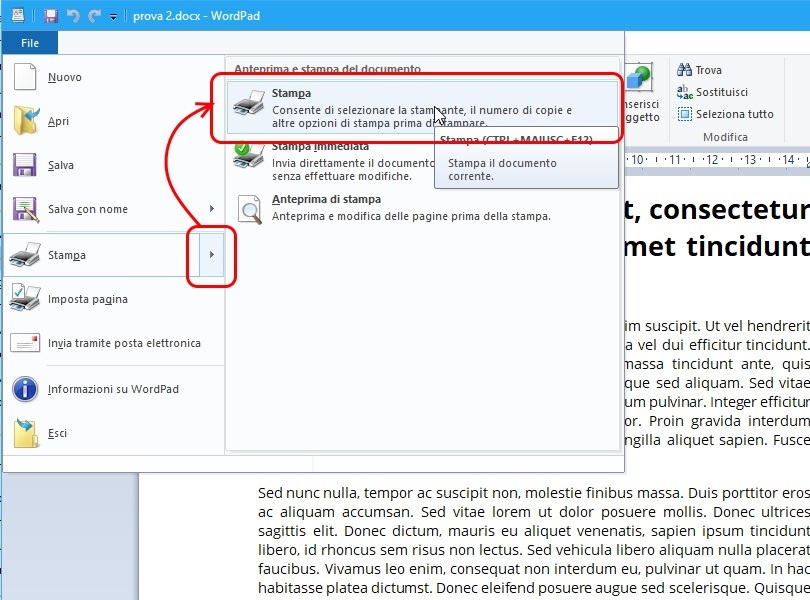This screenshot has width=810, height=600.
Task: Open the Customize Quick Access Toolbar dropdown
Action: click(x=113, y=17)
